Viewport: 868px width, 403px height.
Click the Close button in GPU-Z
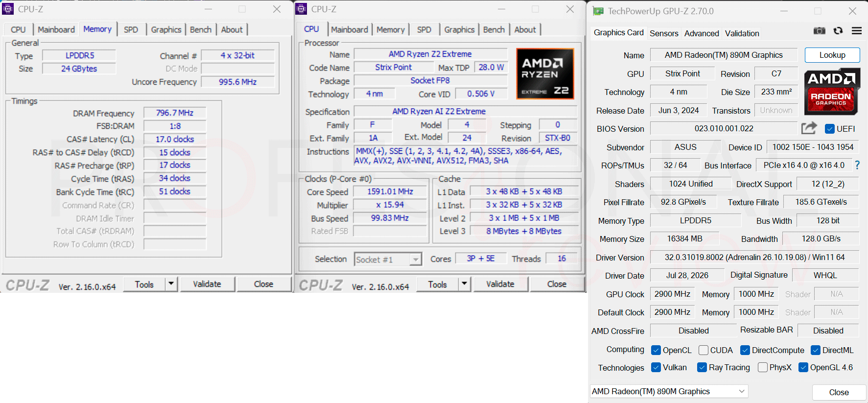839,392
